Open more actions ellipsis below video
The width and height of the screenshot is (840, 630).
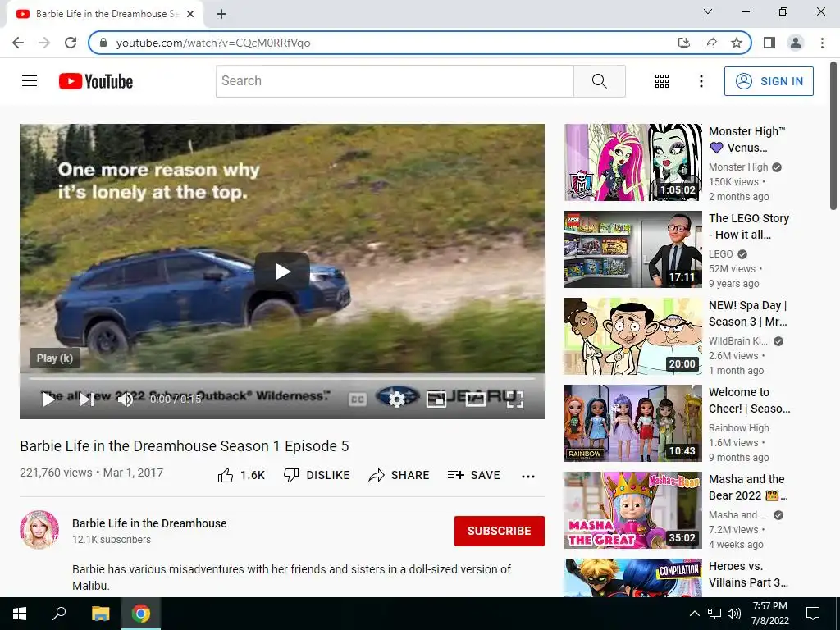pyautogui.click(x=528, y=477)
